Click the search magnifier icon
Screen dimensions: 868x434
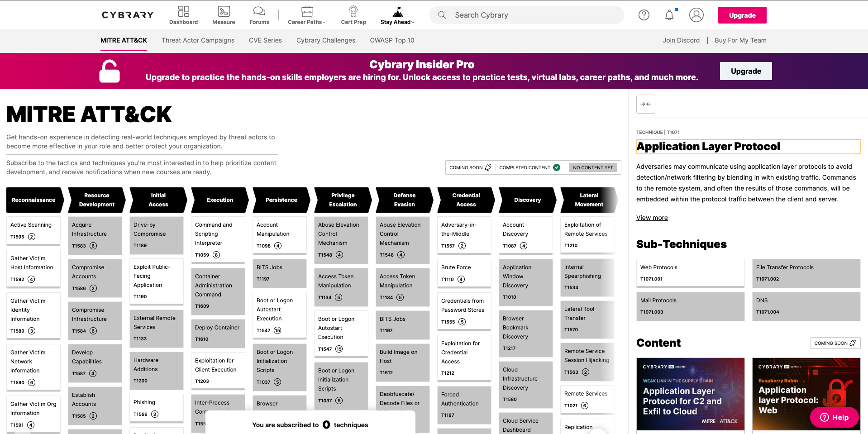coord(442,15)
